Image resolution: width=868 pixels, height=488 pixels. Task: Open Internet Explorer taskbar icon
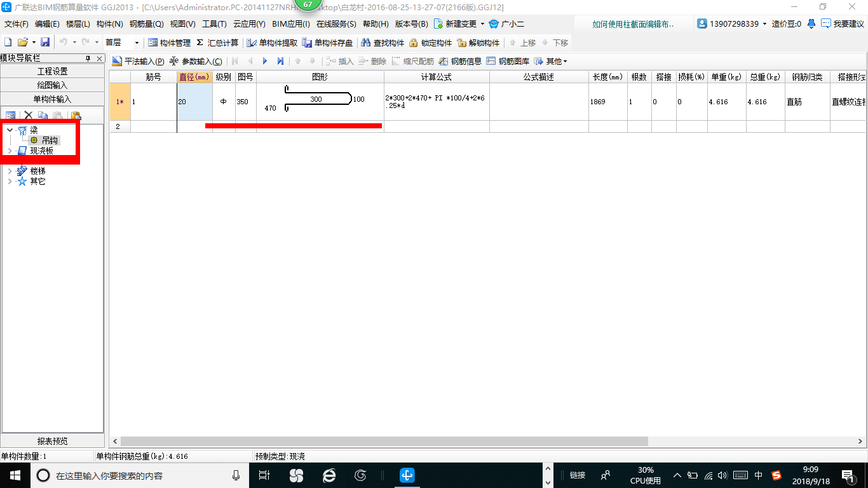(x=329, y=475)
